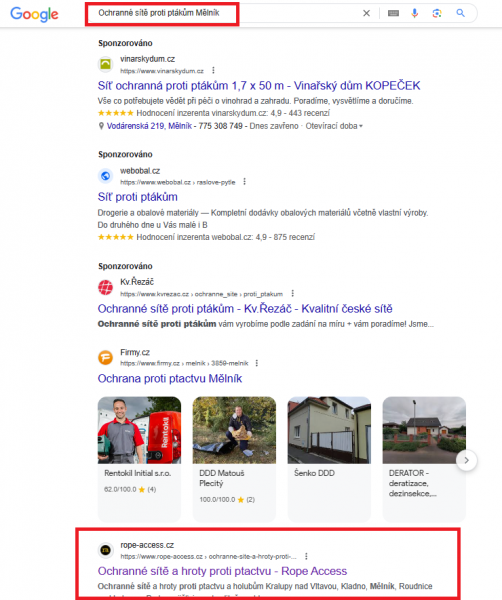502x600 pixels.
Task: Go to Google home via the logo
Action: 34,15
